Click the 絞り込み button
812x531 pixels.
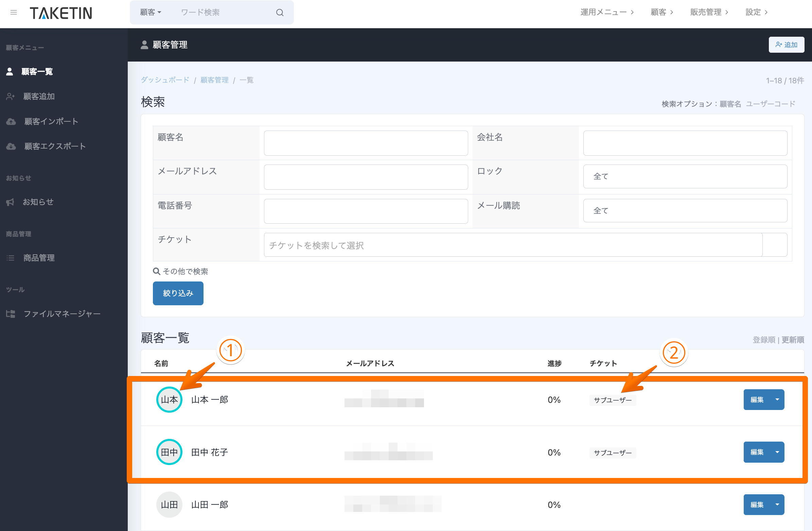(178, 293)
